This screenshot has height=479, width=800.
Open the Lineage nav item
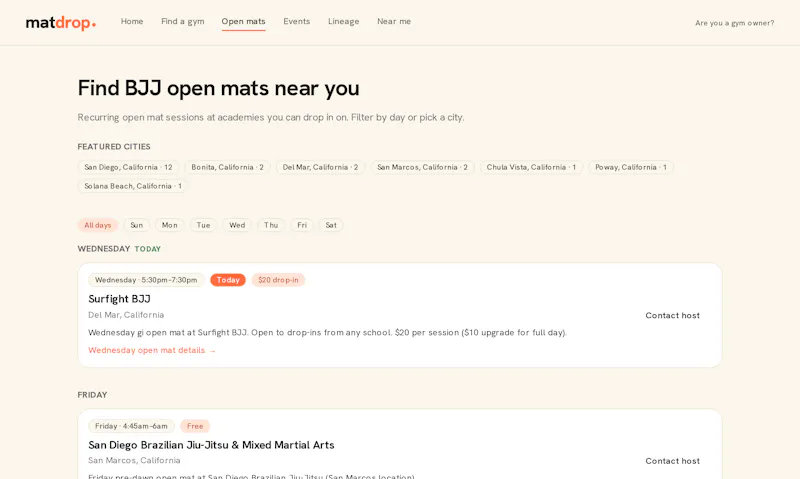[x=343, y=21]
